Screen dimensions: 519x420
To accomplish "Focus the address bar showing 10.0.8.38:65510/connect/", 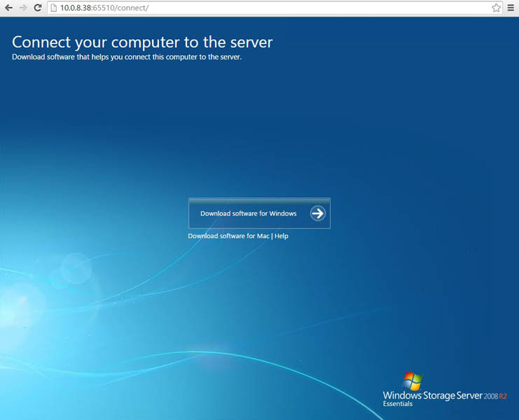I will coord(275,8).
